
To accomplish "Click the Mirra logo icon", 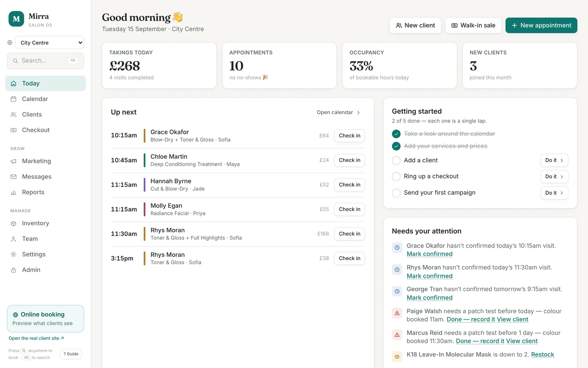I will (16, 19).
